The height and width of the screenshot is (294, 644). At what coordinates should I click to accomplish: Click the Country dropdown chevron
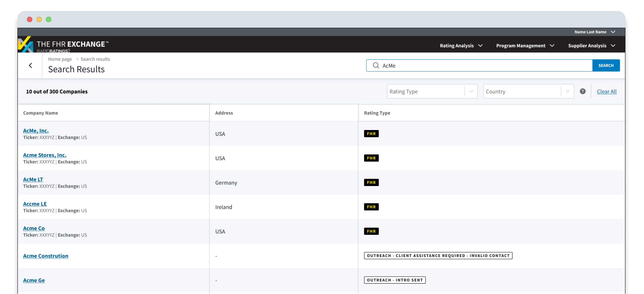[567, 91]
